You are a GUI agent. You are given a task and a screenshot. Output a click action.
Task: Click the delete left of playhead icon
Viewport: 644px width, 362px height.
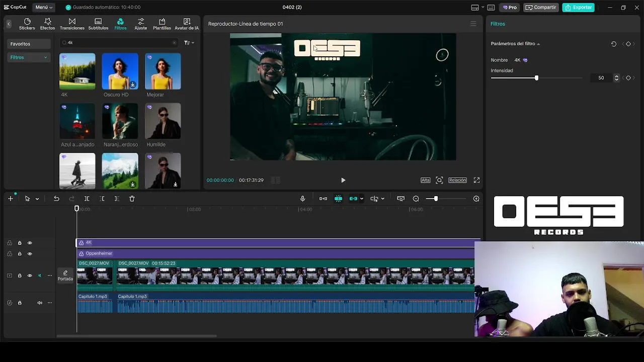(102, 199)
